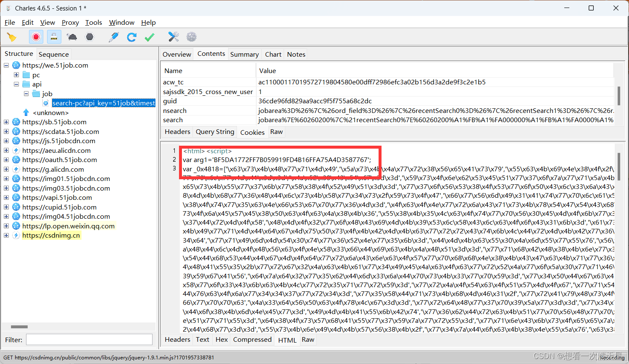
Task: Open the Tools menu
Action: tap(94, 22)
